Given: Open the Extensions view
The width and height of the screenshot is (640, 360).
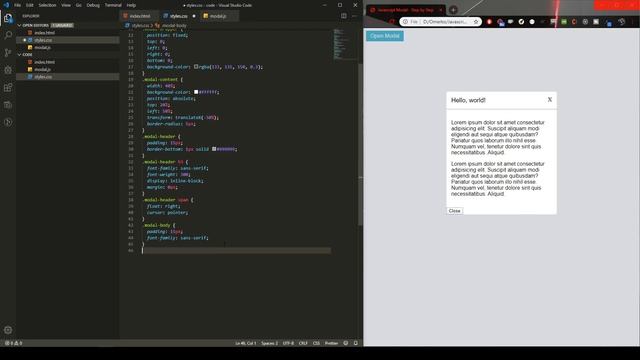Looking at the screenshot, I should click(x=8, y=87).
